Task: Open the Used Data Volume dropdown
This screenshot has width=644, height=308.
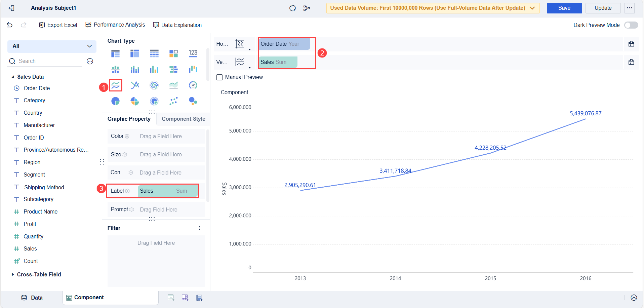Action: 532,8
